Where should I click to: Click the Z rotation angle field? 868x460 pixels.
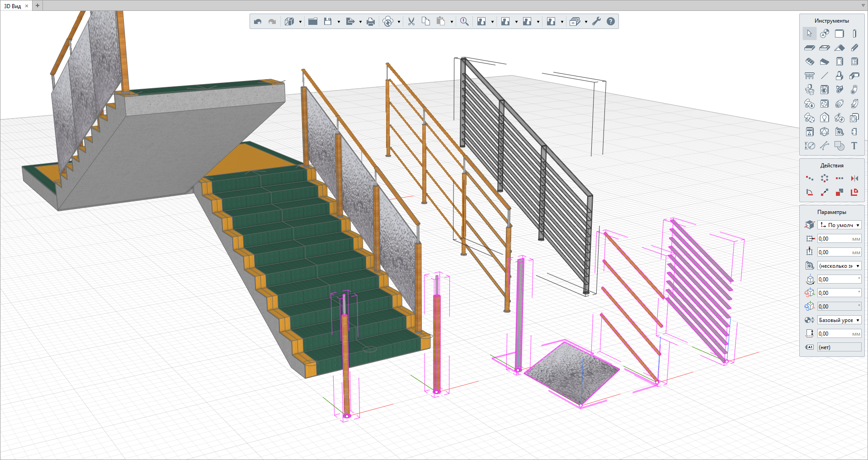pyautogui.click(x=840, y=279)
